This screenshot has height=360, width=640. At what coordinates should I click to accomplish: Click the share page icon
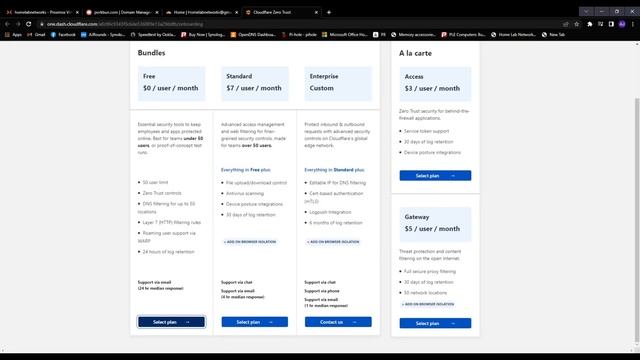click(566, 24)
